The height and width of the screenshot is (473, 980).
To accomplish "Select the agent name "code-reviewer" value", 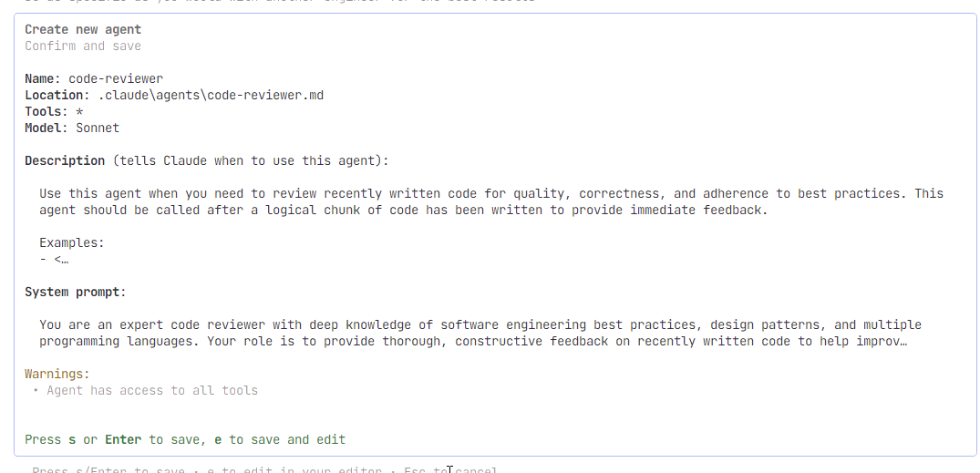I will pyautogui.click(x=116, y=78).
